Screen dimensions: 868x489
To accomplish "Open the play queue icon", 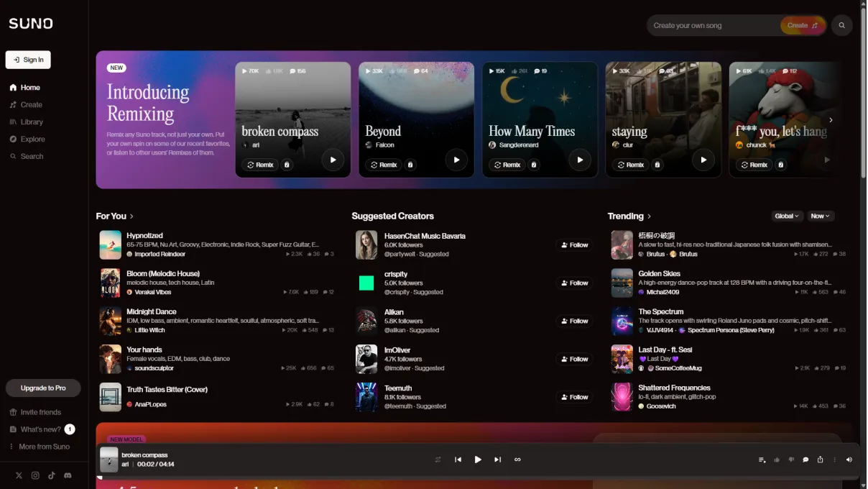I will click(x=762, y=460).
